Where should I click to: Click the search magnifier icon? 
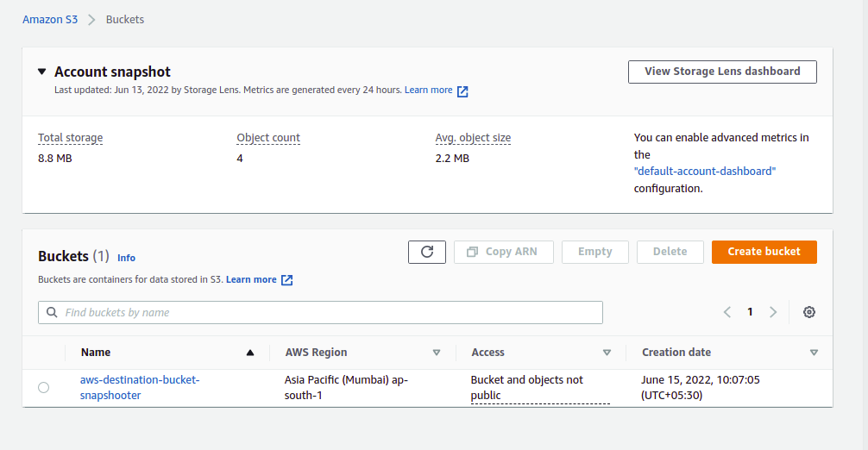(x=52, y=312)
